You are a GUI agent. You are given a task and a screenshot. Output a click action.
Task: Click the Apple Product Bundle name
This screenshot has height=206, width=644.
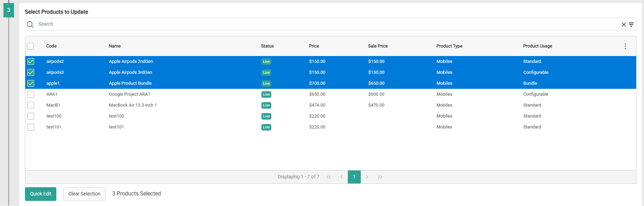[130, 83]
